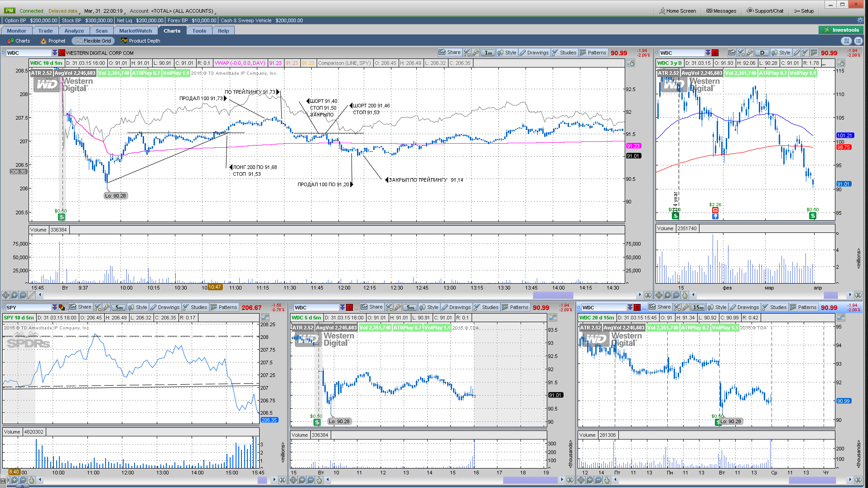Toggle the circle marker left of main WDC symbol
Image resolution: width=868 pixels, height=488 pixels.
[x=3, y=53]
